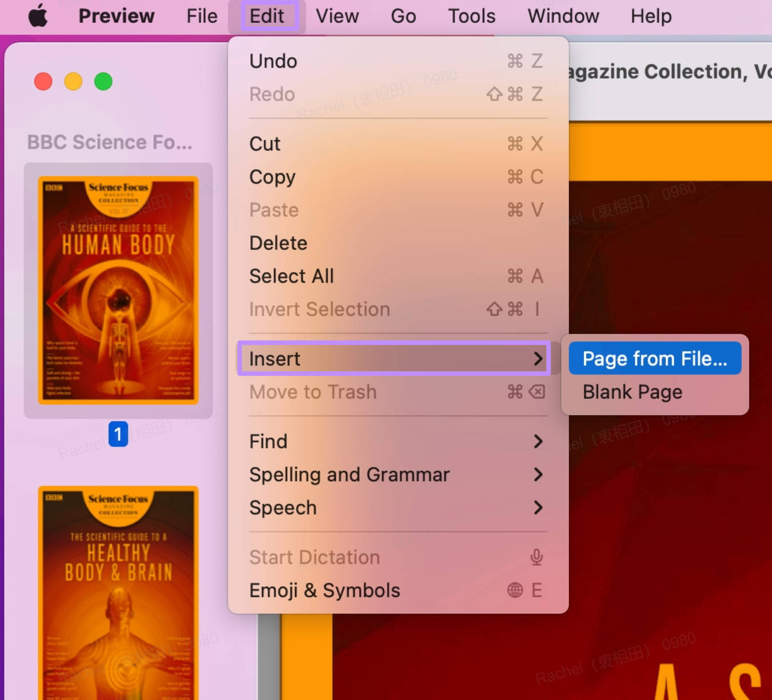Click the green zoom traffic light
Screen dimensions: 772x700
pyautogui.click(x=104, y=81)
